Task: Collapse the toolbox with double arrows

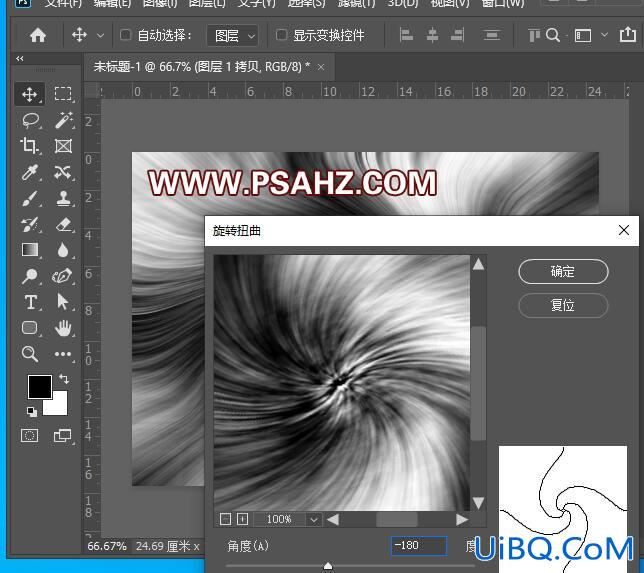Action: click(20, 59)
